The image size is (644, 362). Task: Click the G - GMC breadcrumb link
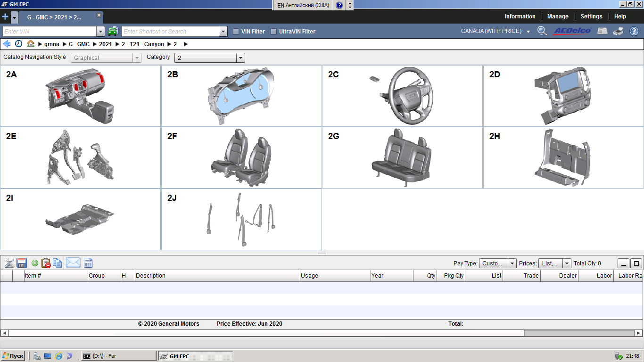(79, 44)
